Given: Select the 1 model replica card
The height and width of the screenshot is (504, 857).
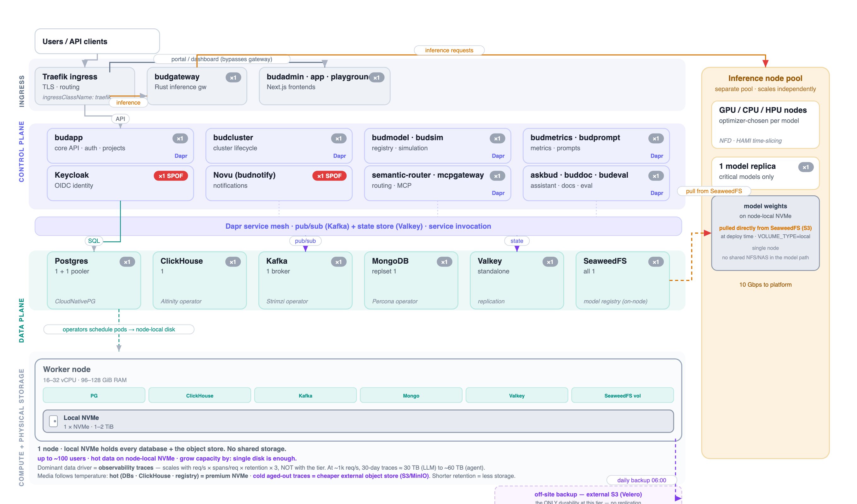Looking at the screenshot, I should [x=765, y=173].
